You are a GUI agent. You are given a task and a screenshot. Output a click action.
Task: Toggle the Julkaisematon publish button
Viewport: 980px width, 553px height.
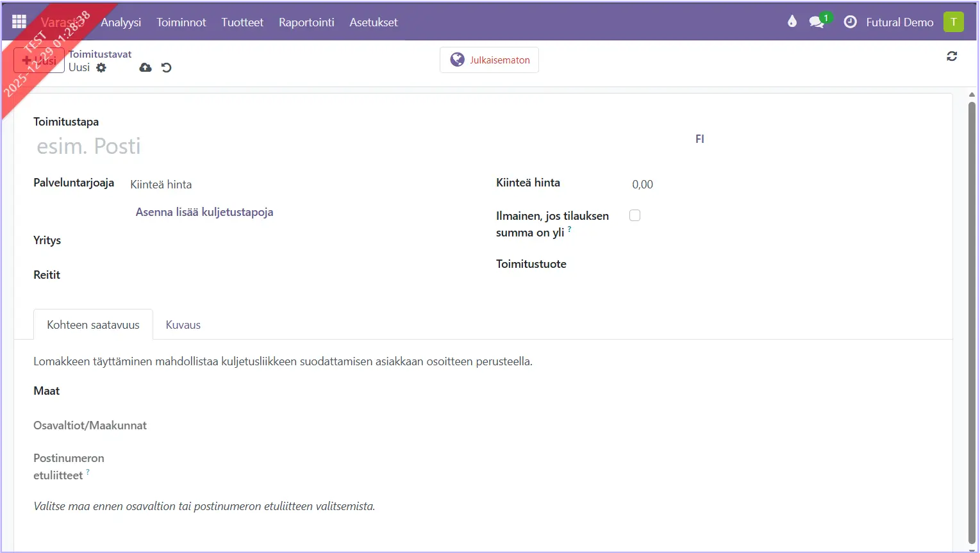pyautogui.click(x=489, y=60)
